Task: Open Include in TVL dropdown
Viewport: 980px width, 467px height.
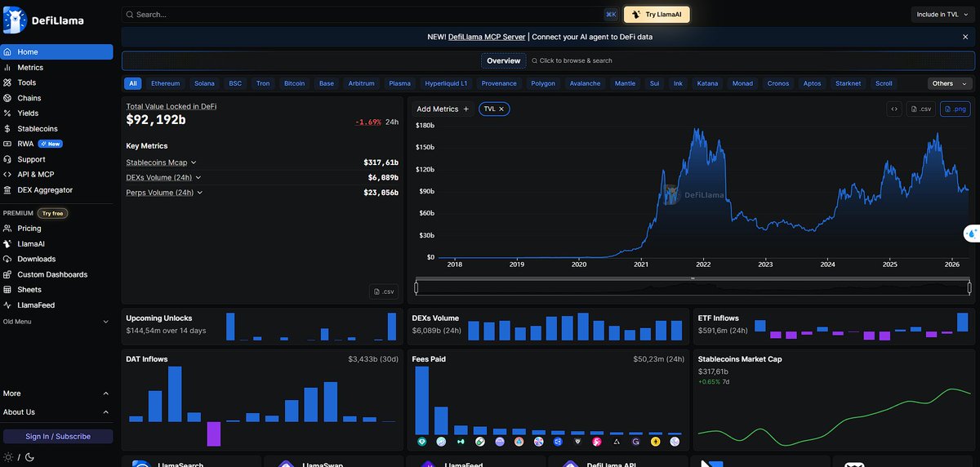Action: coord(942,14)
